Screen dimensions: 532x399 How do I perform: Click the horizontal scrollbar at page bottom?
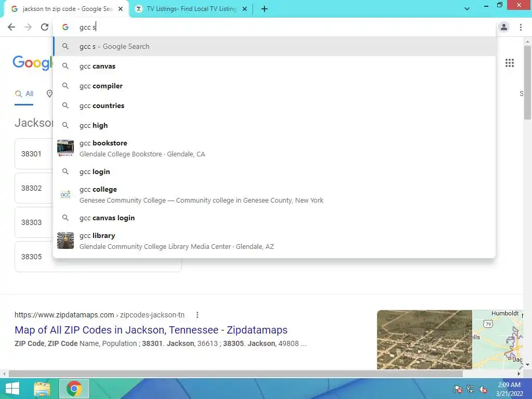[x=236, y=374]
